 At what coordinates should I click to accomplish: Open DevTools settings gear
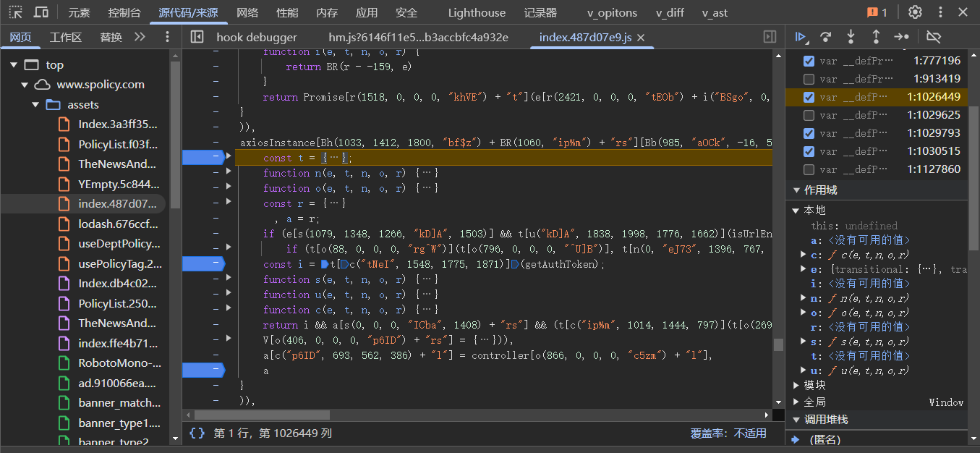pos(915,12)
